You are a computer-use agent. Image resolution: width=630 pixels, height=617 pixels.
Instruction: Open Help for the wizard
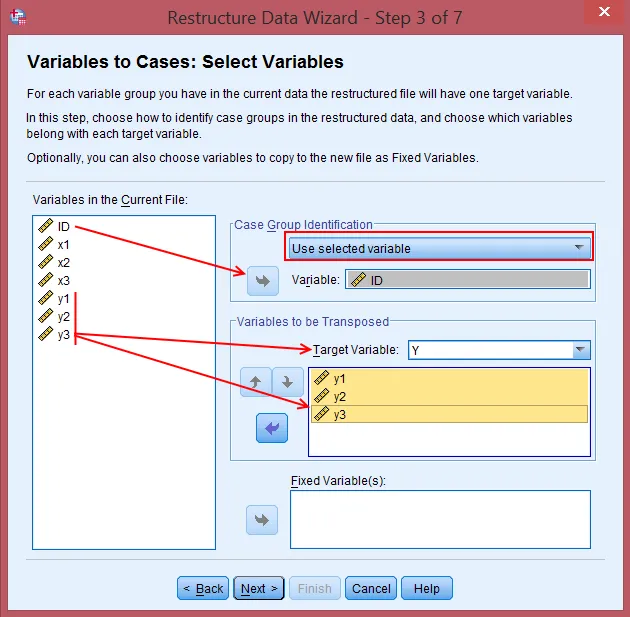[427, 588]
